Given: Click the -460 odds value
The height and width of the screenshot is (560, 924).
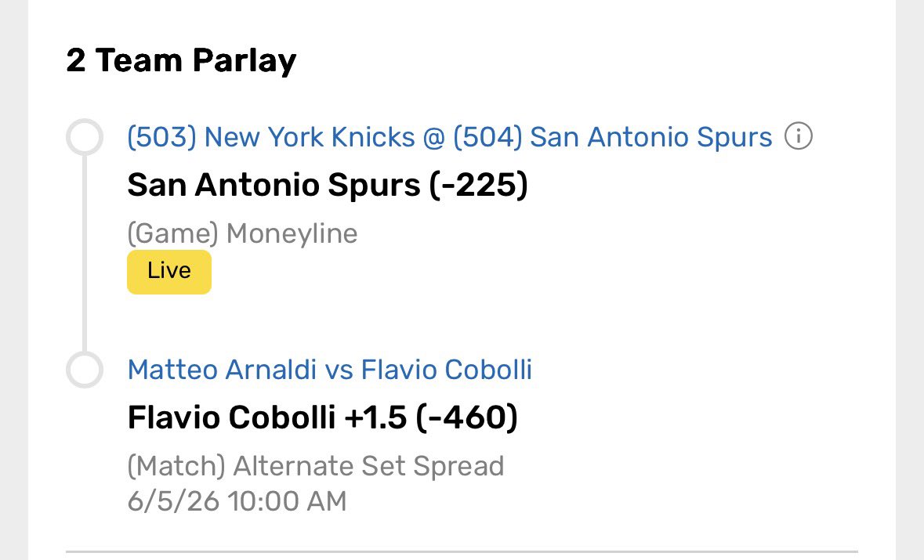Looking at the screenshot, I should [x=466, y=417].
